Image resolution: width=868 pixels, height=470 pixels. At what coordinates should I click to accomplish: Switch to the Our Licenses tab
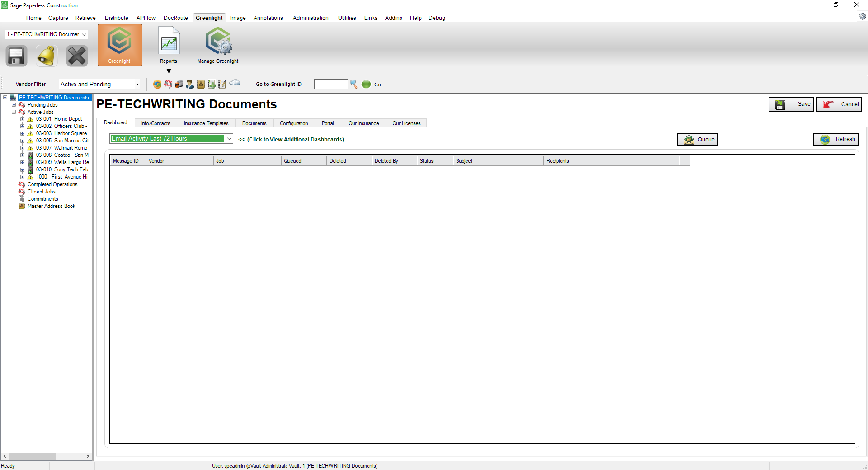pyautogui.click(x=406, y=123)
